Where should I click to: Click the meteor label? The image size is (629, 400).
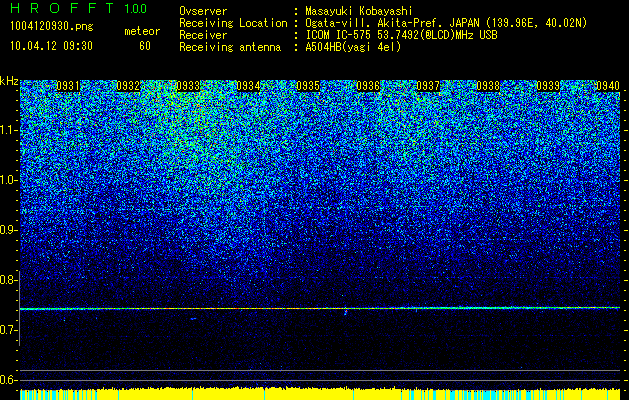142,31
